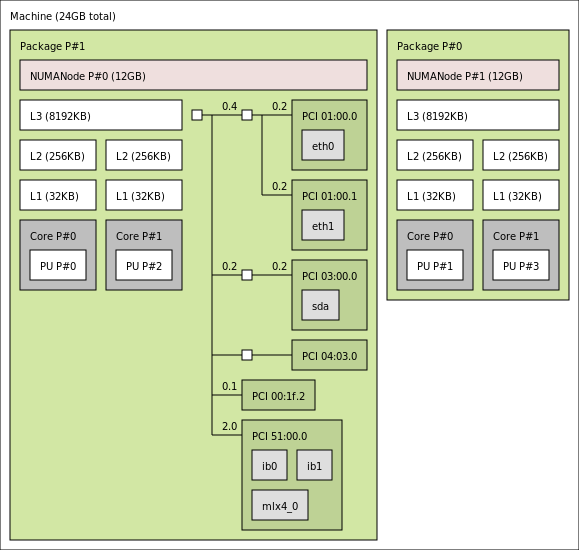
Task: Open the eth1 device box
Action: [323, 225]
